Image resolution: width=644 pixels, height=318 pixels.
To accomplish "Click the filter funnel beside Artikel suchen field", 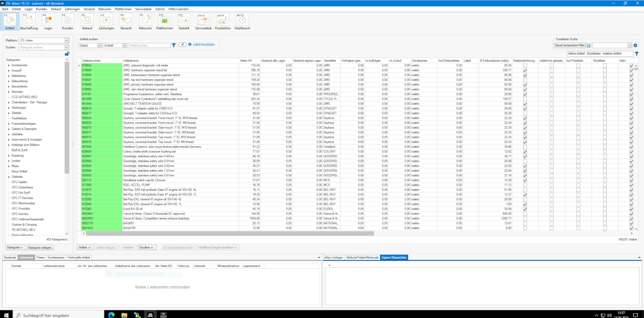I will click(x=174, y=45).
